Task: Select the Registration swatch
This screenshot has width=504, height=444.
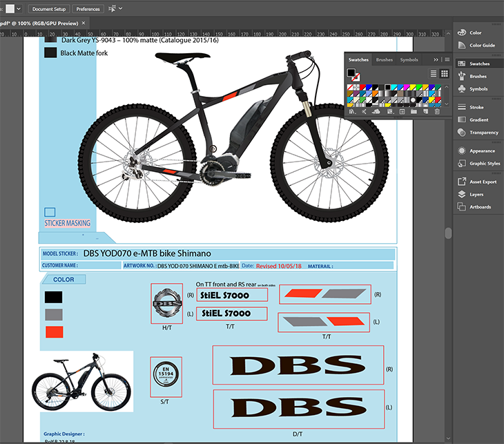Action: (356, 87)
